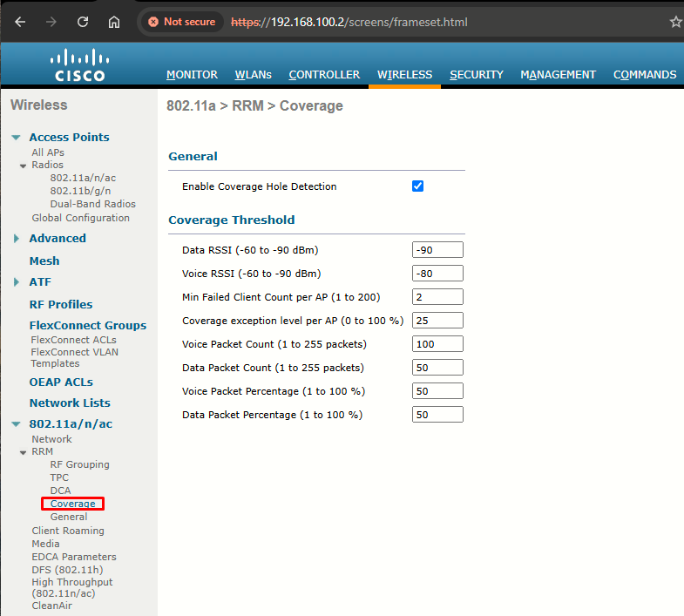684x616 pixels.
Task: Open General under RRM
Action: click(x=69, y=517)
